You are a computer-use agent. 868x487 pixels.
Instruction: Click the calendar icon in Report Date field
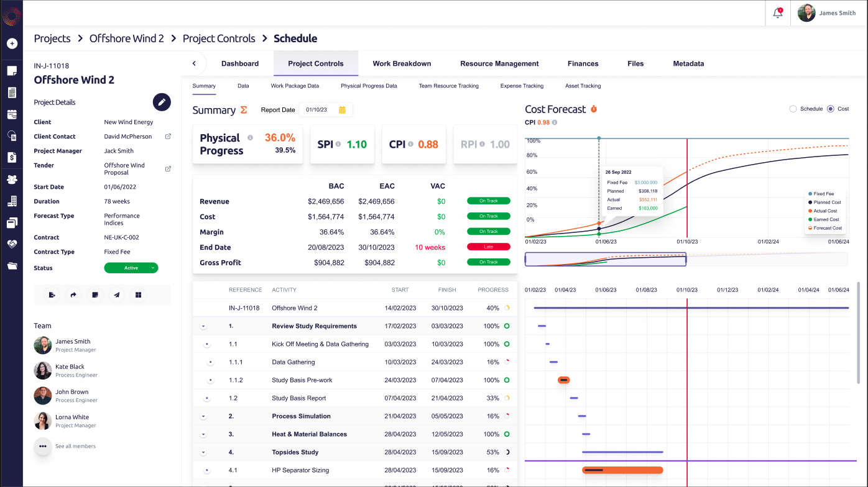[342, 110]
